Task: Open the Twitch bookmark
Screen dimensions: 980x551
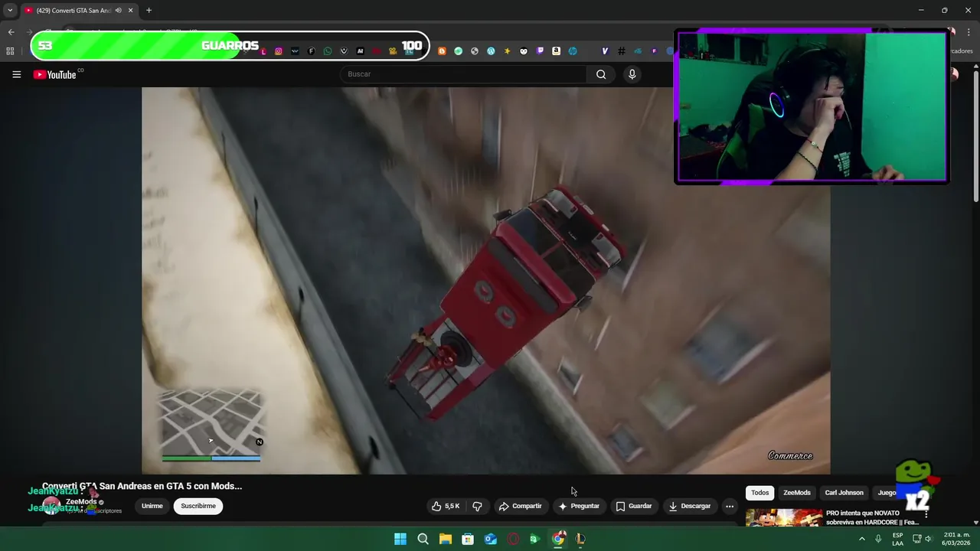Action: pyautogui.click(x=540, y=51)
